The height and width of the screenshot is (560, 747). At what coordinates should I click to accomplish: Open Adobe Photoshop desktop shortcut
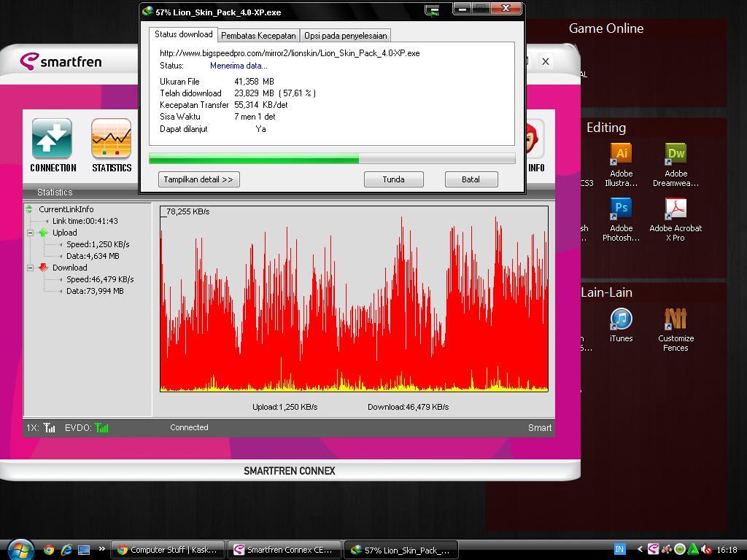(x=621, y=210)
